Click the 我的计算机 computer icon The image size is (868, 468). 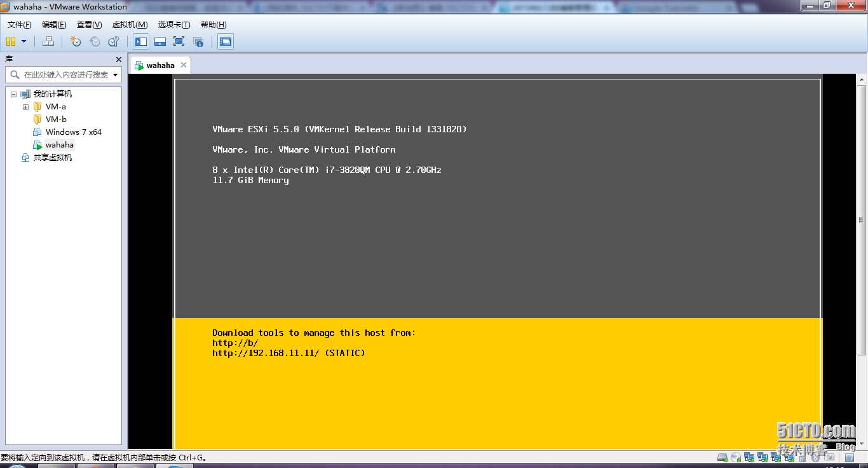pos(25,94)
